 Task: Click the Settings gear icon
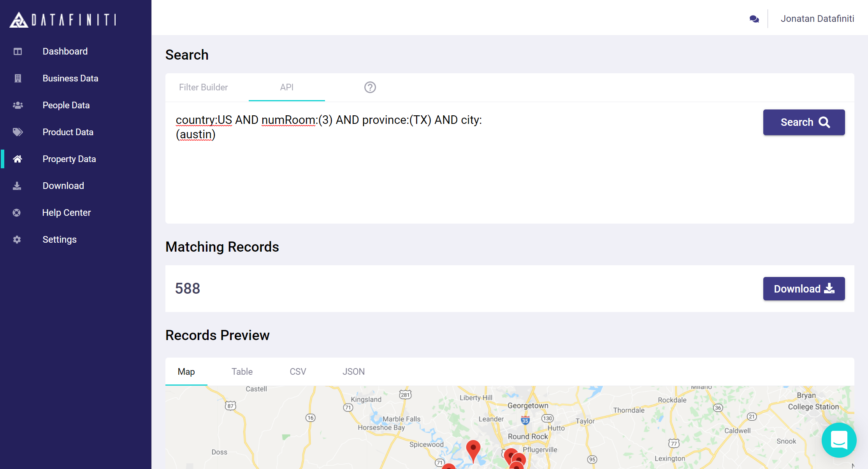click(x=17, y=240)
